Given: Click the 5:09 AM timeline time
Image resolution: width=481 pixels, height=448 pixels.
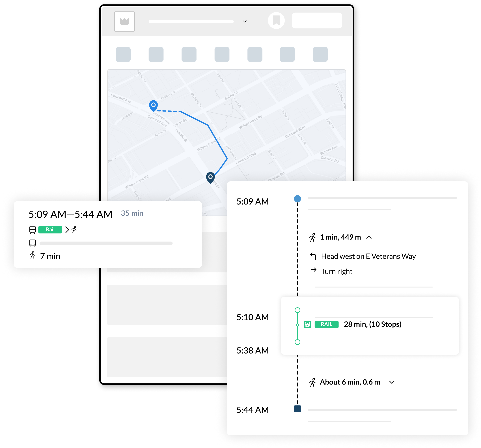Looking at the screenshot, I should coord(252,201).
